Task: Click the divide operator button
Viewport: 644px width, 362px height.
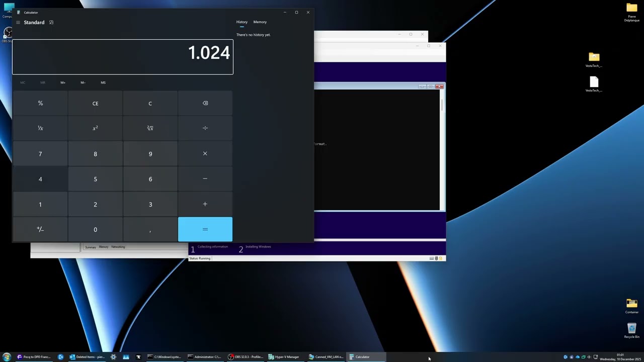Action: (x=205, y=128)
